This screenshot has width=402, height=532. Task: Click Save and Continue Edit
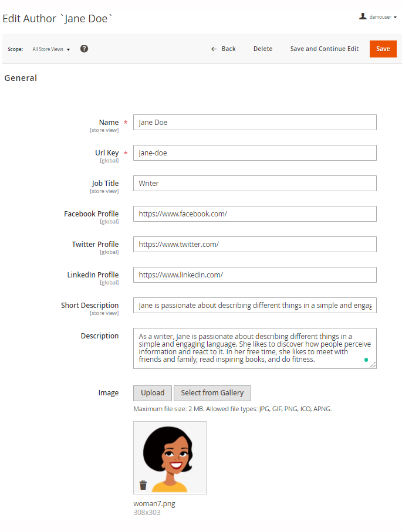(x=325, y=49)
